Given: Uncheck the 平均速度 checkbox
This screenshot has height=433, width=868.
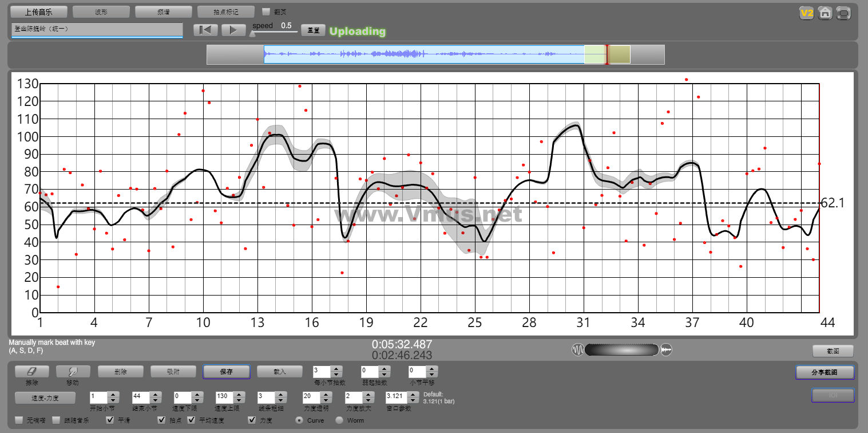Looking at the screenshot, I should [x=191, y=420].
